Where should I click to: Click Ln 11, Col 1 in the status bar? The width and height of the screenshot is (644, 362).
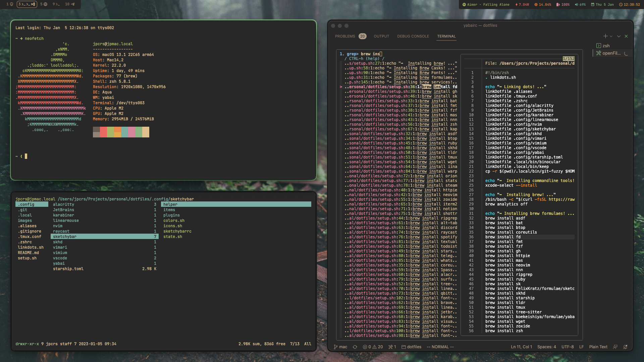tap(521, 347)
